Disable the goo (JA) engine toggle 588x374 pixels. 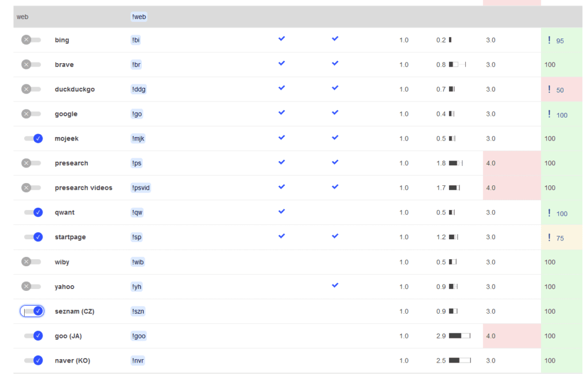[x=33, y=336]
